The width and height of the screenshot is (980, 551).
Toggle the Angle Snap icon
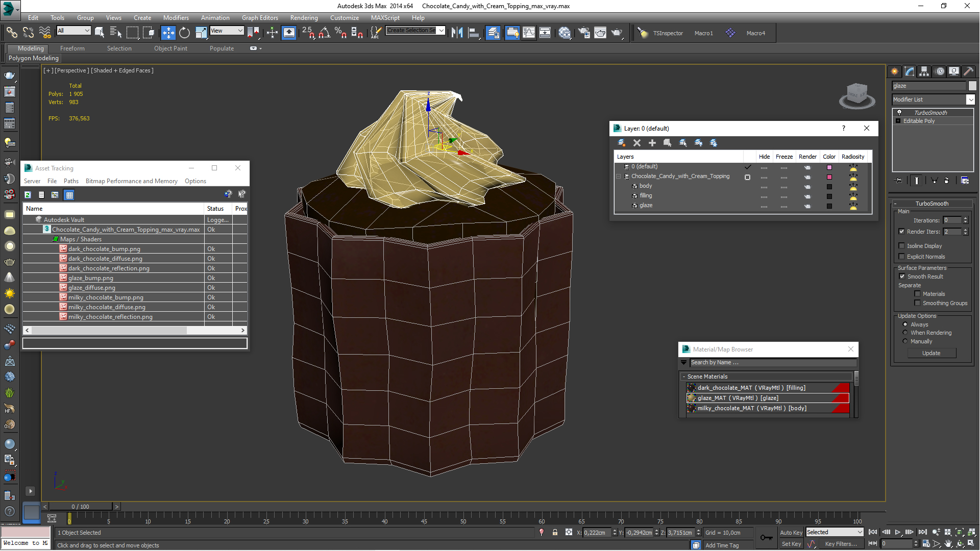point(324,33)
